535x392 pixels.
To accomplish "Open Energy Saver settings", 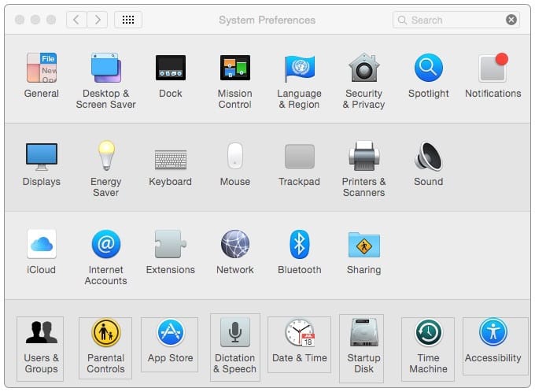I will 106,157.
